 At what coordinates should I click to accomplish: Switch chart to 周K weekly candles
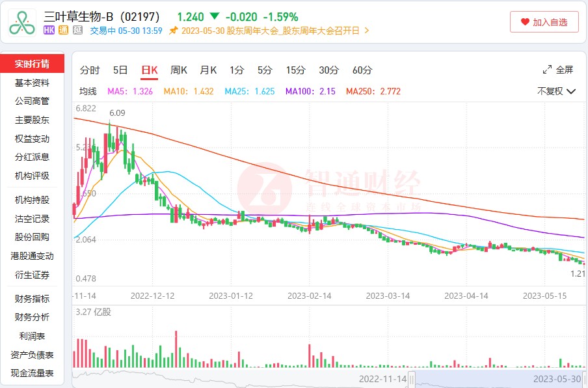179,70
